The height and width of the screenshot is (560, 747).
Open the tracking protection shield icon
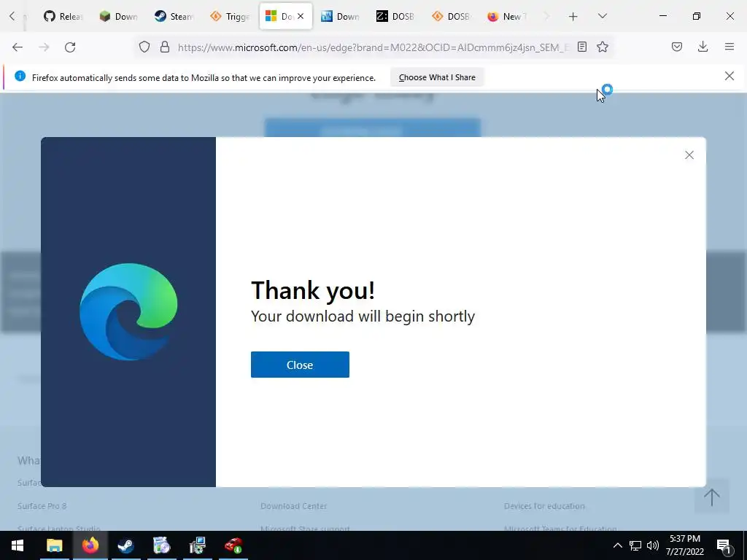[144, 47]
